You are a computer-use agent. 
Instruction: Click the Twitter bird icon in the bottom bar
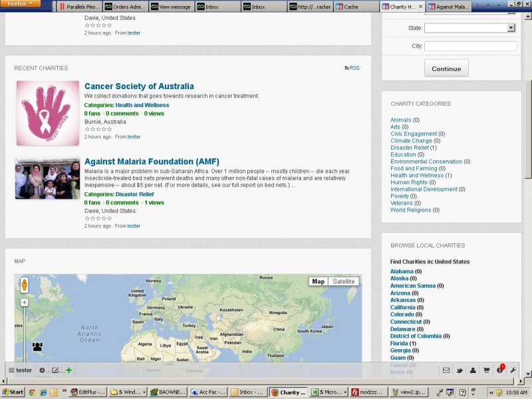pos(460,370)
